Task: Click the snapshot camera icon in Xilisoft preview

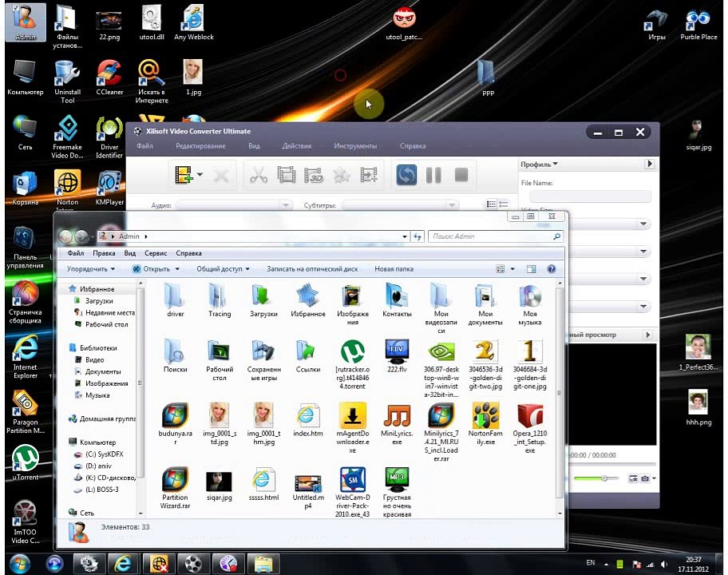Action: point(645,478)
